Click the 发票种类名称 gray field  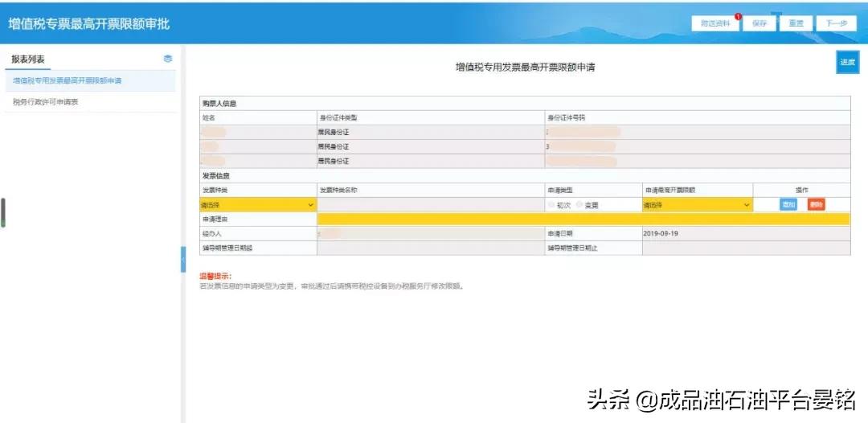[431, 205]
